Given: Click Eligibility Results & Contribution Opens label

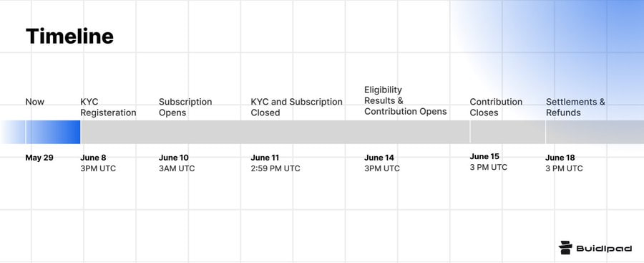Looking at the screenshot, I should click(406, 101).
